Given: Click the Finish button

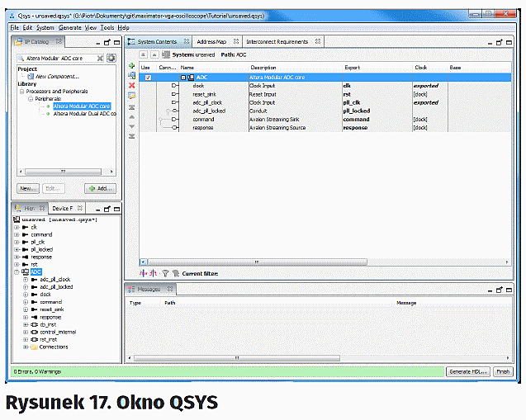Looking at the screenshot, I should tap(503, 372).
